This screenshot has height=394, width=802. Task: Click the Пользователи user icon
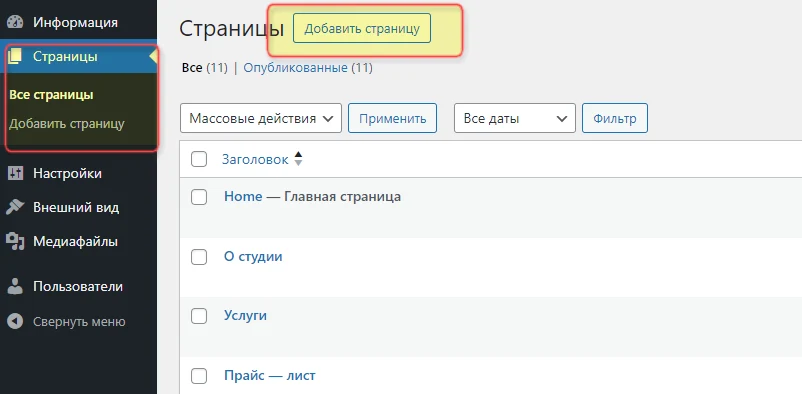(x=15, y=287)
